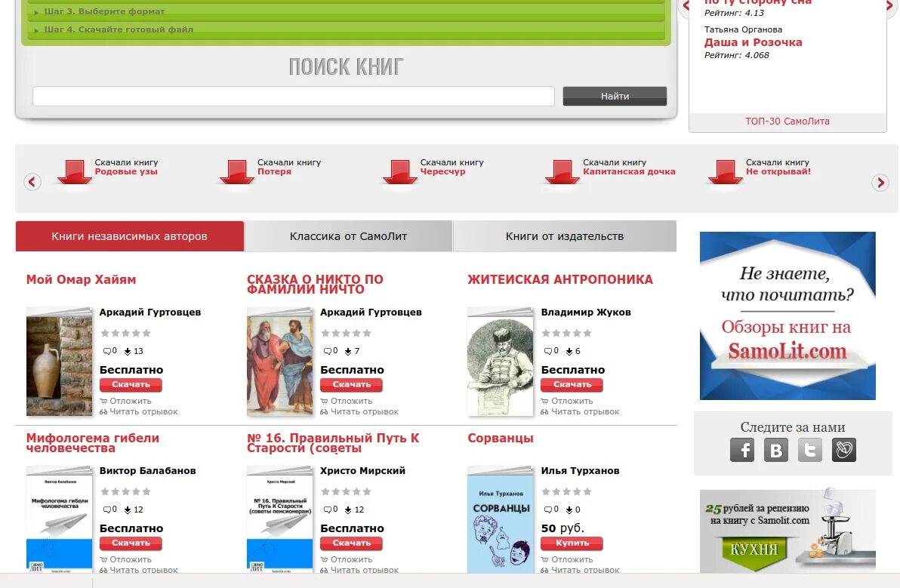Open the Обзоры книг на SamoLit.com banner

point(787,316)
